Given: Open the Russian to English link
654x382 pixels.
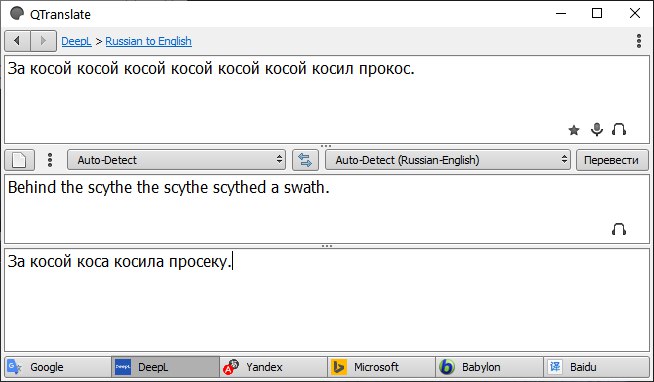Looking at the screenshot, I should pos(148,41).
